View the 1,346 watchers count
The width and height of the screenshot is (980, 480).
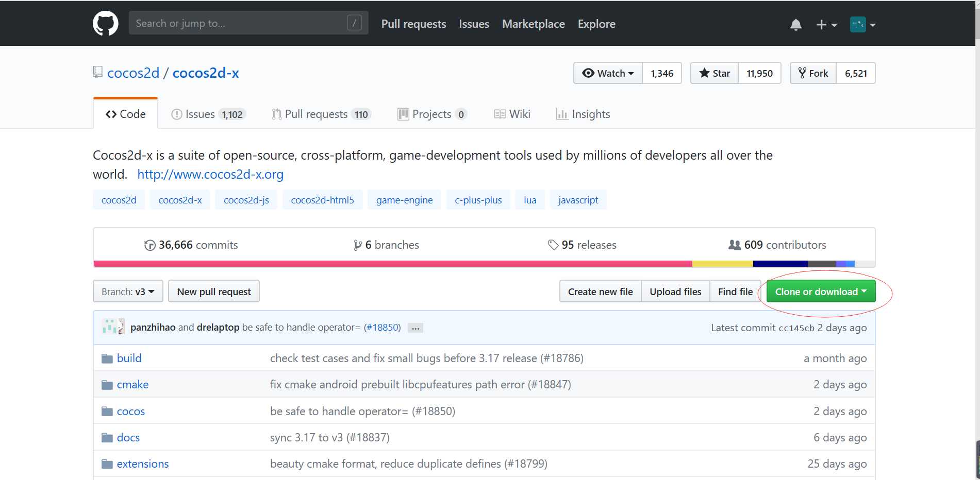662,73
